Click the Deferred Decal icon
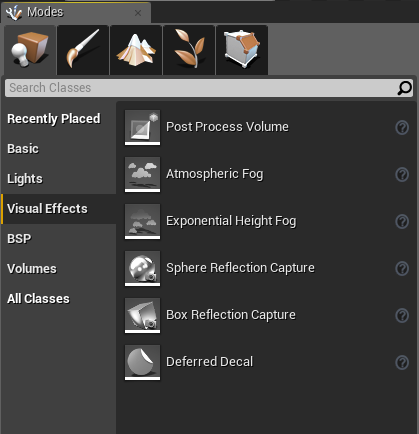The image size is (419, 434). pyautogui.click(x=142, y=362)
